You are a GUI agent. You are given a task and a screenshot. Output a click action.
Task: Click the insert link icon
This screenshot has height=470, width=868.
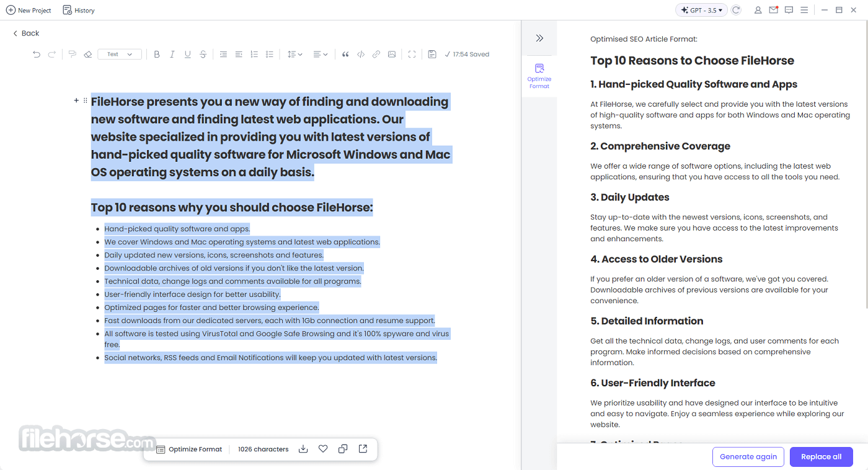376,55
